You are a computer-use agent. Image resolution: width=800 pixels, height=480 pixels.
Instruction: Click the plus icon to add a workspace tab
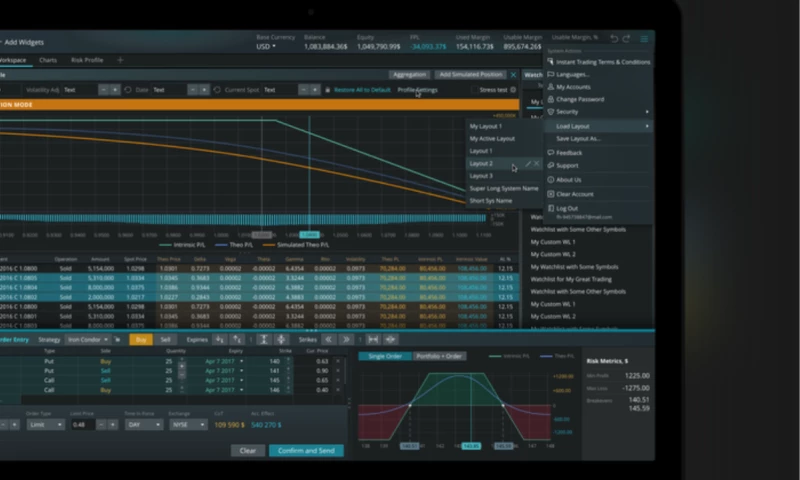(121, 60)
